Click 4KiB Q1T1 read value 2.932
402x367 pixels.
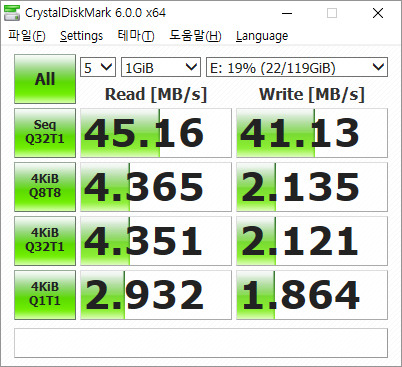(156, 295)
